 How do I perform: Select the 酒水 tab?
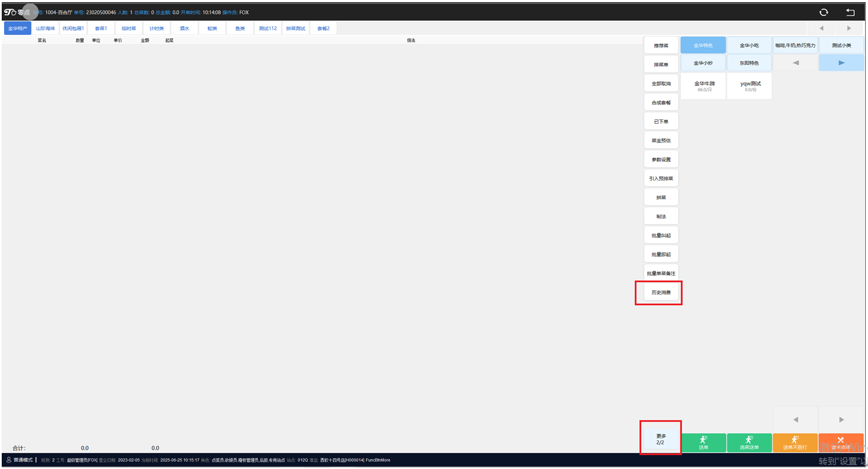click(184, 28)
